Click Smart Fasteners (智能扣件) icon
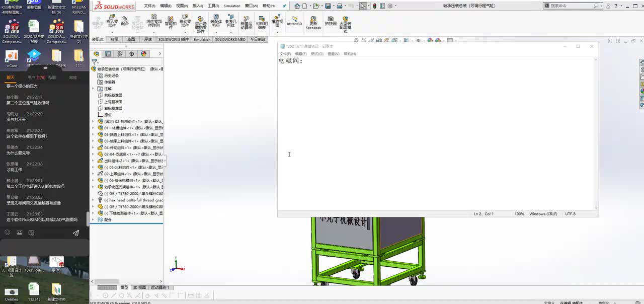 click(171, 22)
